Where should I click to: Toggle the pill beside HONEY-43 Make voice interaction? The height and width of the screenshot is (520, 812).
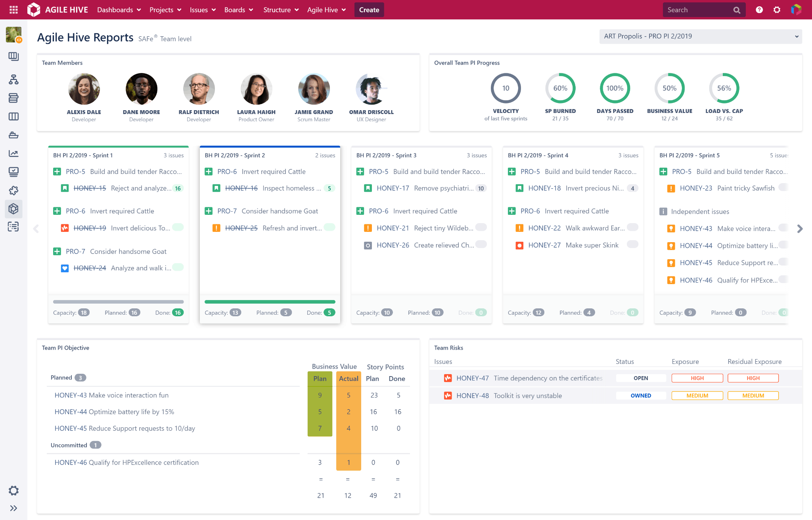click(x=783, y=228)
